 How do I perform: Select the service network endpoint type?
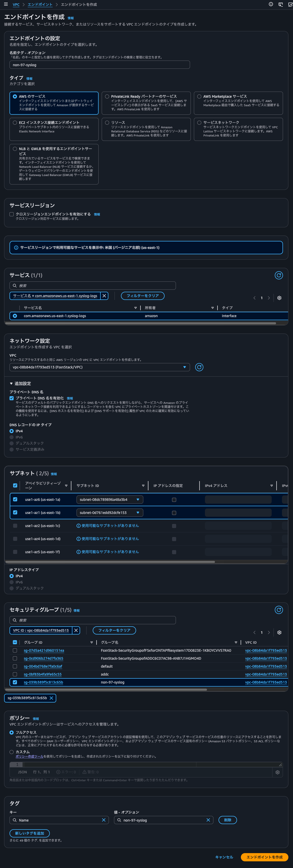pyautogui.click(x=199, y=123)
